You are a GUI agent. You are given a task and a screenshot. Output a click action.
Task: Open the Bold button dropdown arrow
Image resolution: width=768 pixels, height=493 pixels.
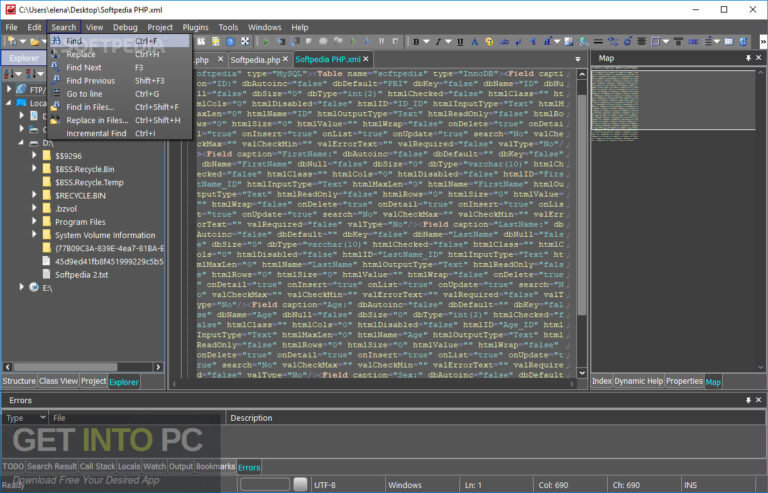426,42
